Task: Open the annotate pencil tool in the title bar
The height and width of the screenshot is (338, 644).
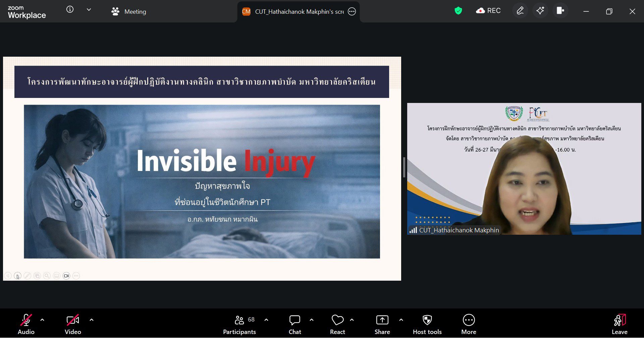Action: pos(520,11)
